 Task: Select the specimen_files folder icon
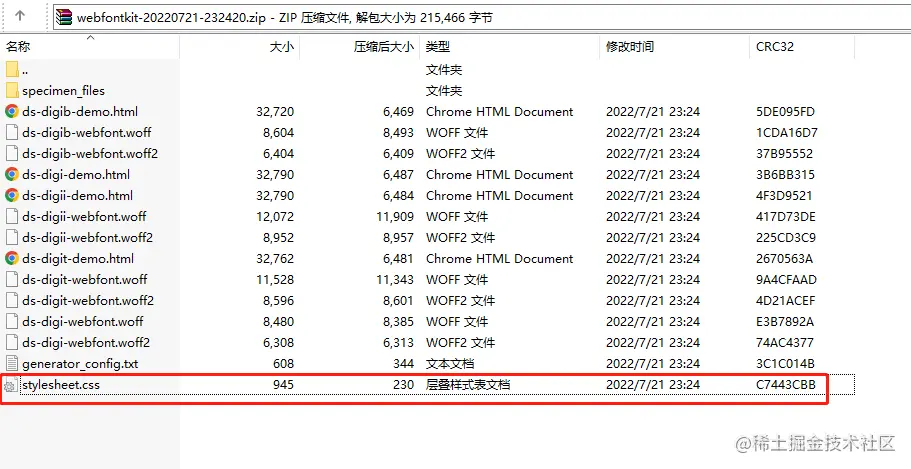tap(12, 91)
